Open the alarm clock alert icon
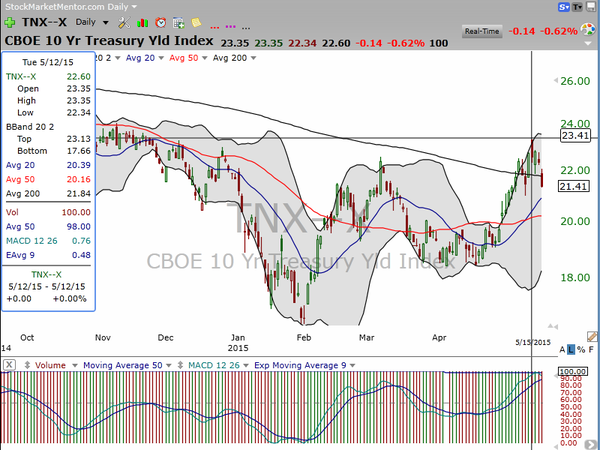Viewport: 600px width, 450px height. [160, 23]
